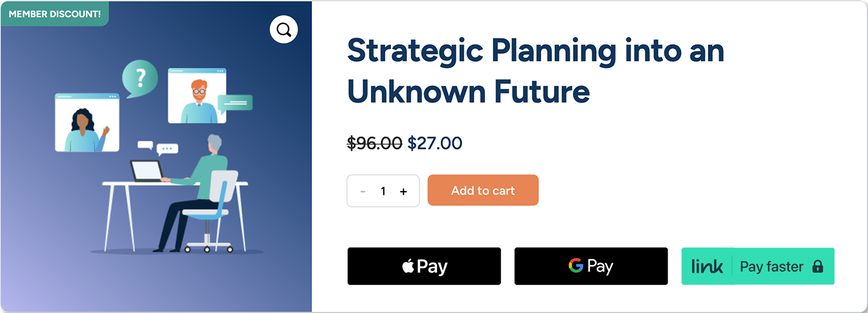The height and width of the screenshot is (313, 868).
Task: Click the woman's video window in the illustration
Action: [86, 123]
